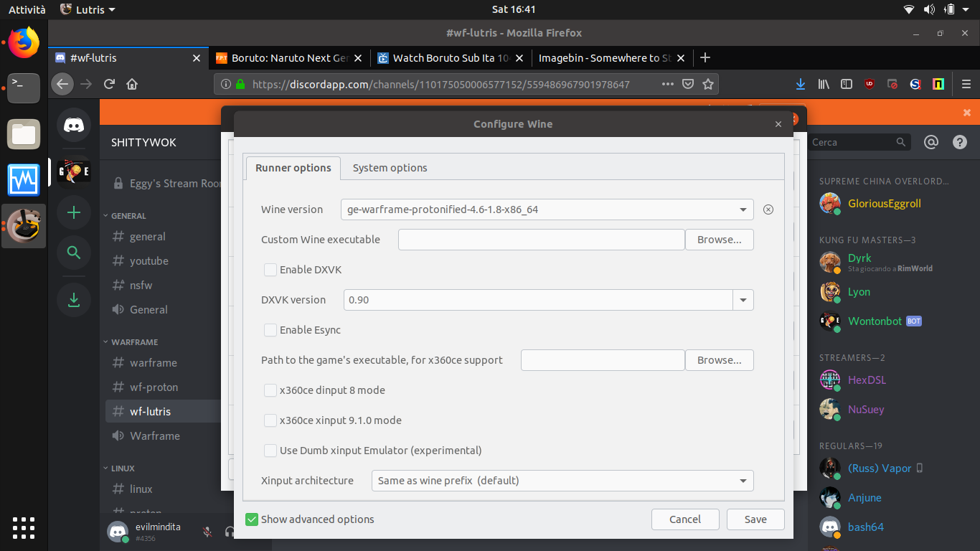The height and width of the screenshot is (551, 980).
Task: Switch to System options tab
Action: coord(390,168)
